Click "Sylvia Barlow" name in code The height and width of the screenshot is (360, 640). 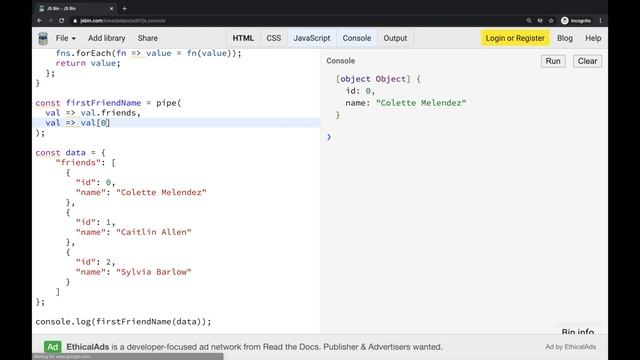click(x=154, y=272)
